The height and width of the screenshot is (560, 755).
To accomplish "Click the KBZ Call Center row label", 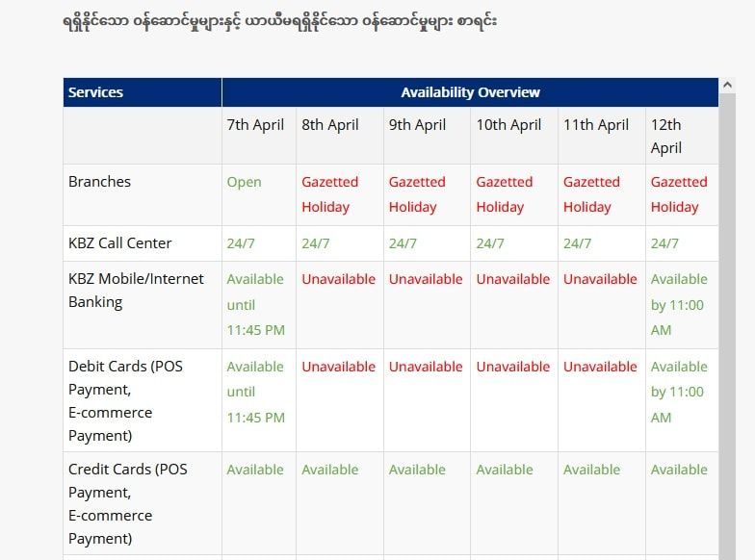I will pos(119,242).
